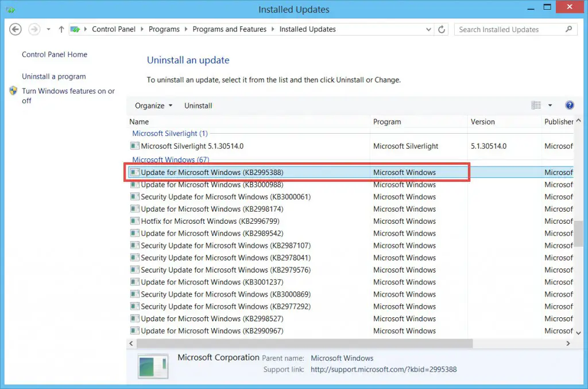This screenshot has width=588, height=389.
Task: Open the Organize menu
Action: [153, 106]
